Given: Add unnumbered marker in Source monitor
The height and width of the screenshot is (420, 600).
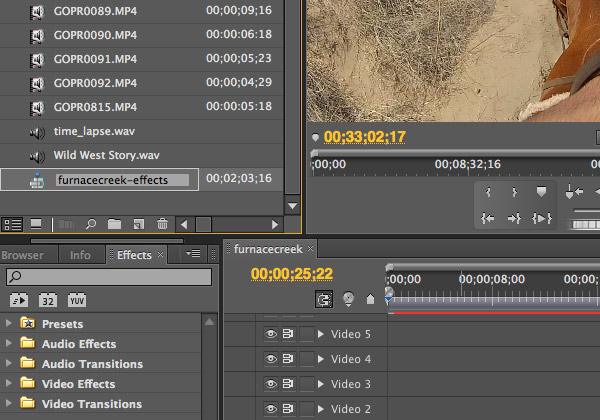Looking at the screenshot, I should click(541, 192).
